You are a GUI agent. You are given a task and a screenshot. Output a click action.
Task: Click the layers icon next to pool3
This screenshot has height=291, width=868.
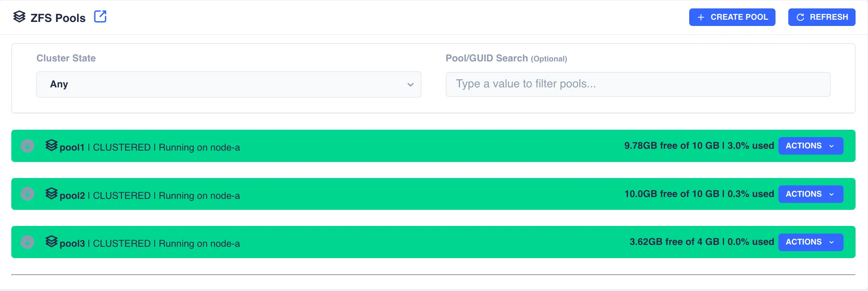52,242
